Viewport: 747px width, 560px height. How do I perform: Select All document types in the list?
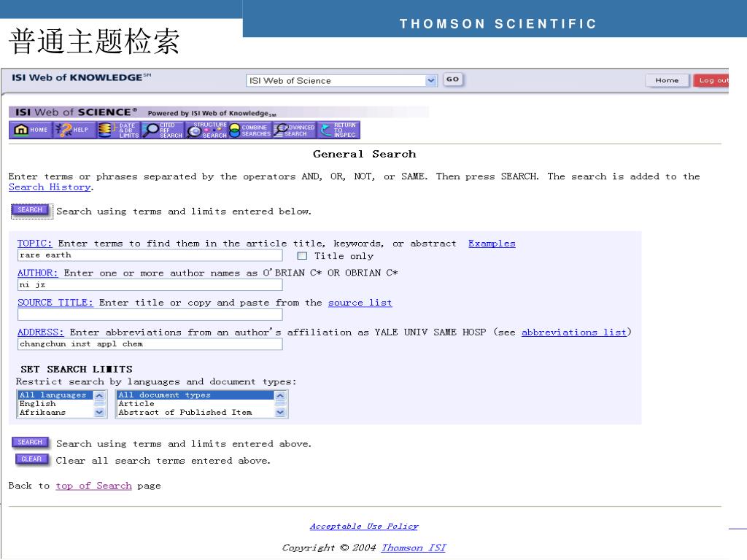(196, 394)
